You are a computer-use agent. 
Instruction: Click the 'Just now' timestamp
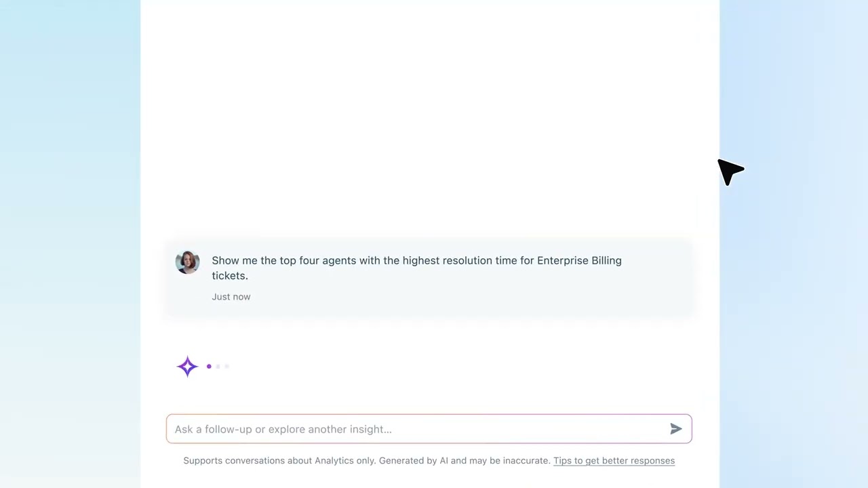(x=231, y=297)
